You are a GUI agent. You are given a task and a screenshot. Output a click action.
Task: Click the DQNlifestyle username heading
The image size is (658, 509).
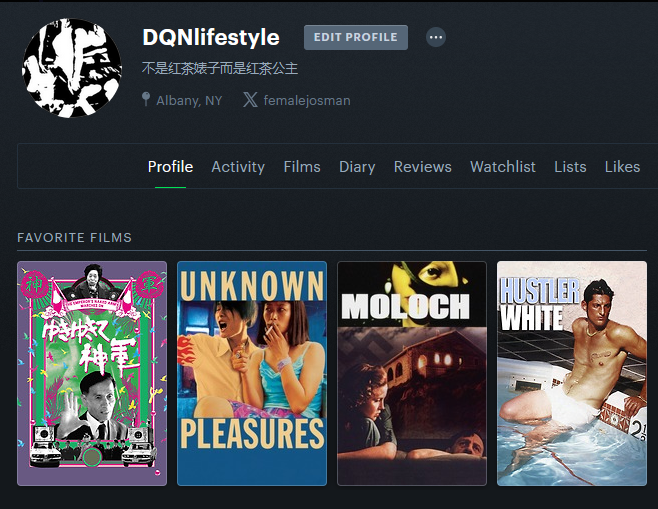(211, 37)
